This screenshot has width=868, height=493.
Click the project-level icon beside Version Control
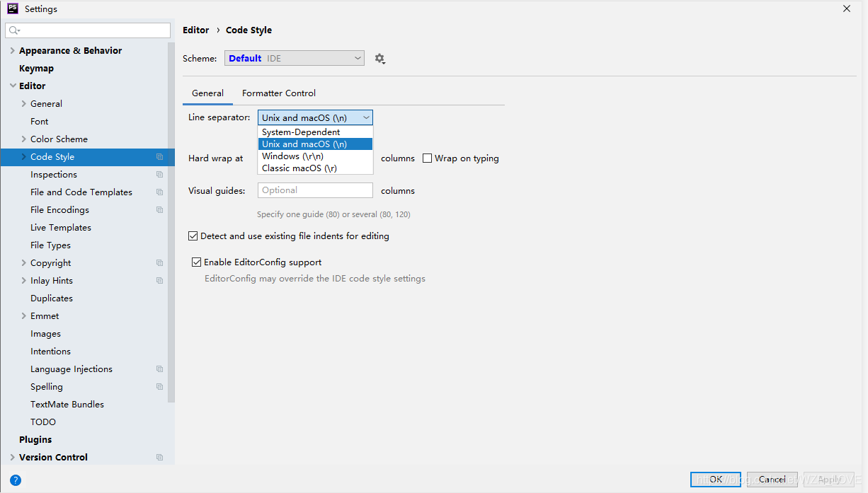coord(159,458)
